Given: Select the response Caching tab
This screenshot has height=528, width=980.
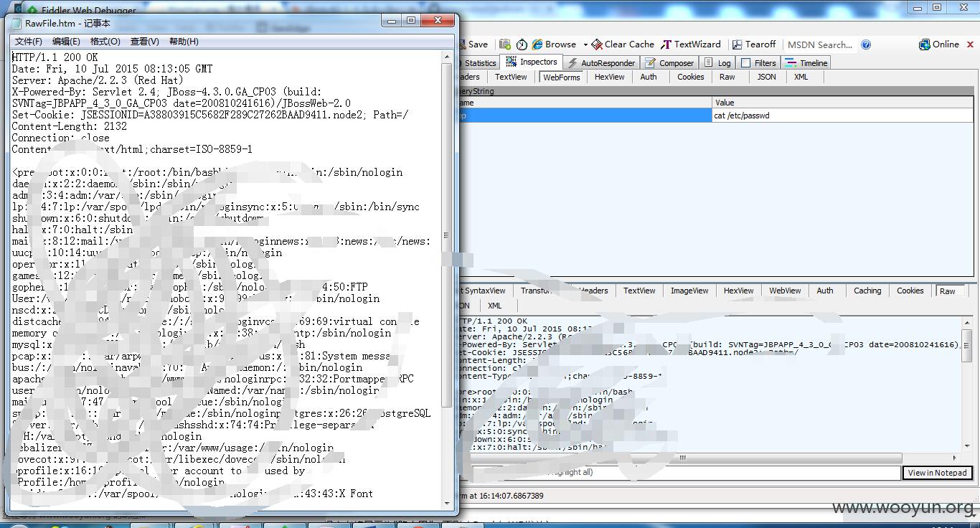Looking at the screenshot, I should point(867,291).
